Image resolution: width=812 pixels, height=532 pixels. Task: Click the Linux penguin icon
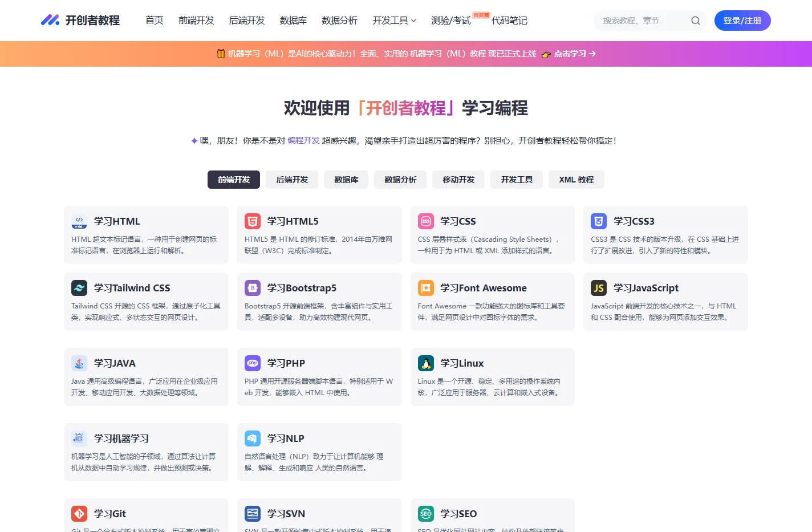point(426,363)
